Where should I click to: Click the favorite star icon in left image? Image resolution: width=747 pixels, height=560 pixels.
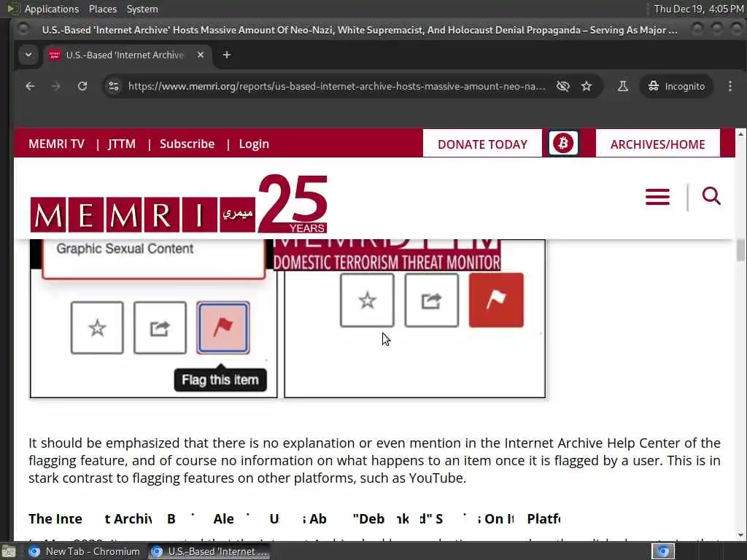point(97,327)
